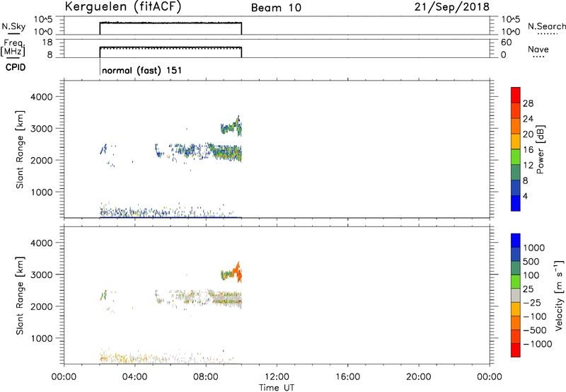
Task: Click the '16' label on Power colorbar
Action: click(528, 150)
